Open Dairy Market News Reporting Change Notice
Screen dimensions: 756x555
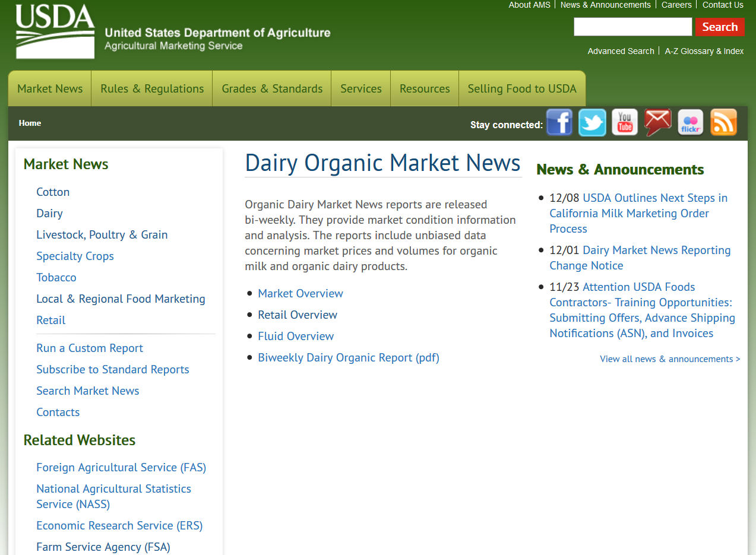point(640,258)
